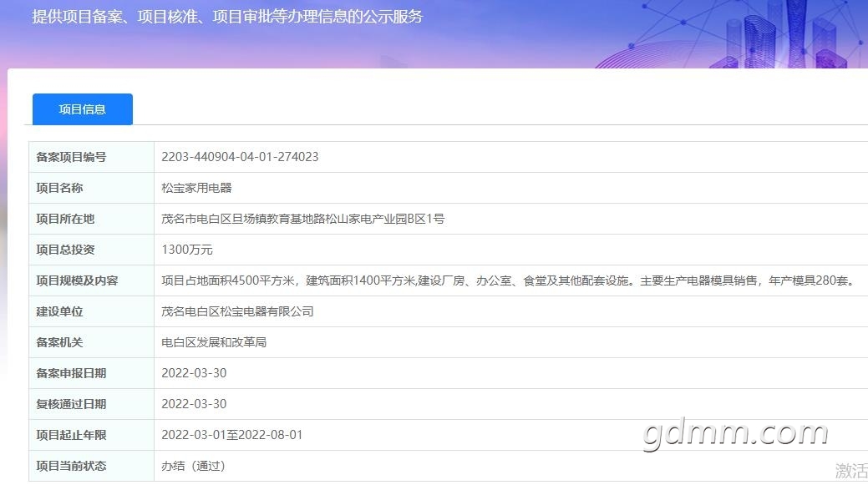Click investment value 1300万元

tap(187, 250)
